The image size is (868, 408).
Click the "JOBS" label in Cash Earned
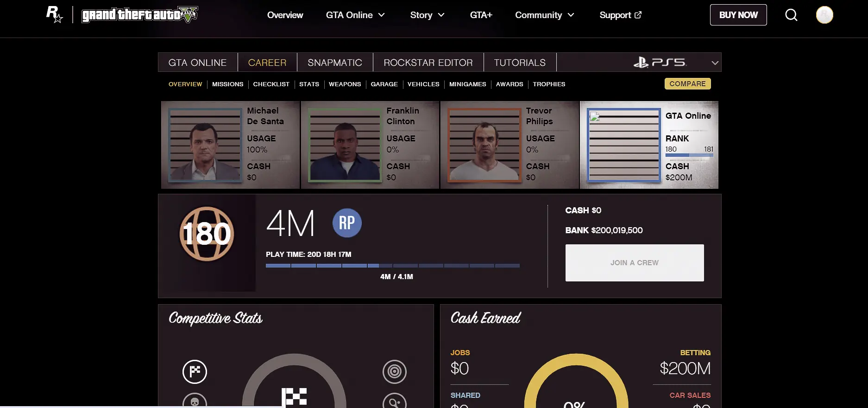460,353
